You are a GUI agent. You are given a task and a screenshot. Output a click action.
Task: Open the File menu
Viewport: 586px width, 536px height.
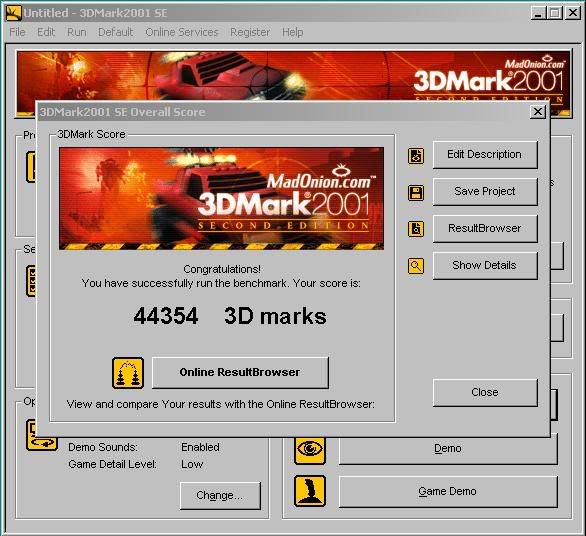pos(17,32)
